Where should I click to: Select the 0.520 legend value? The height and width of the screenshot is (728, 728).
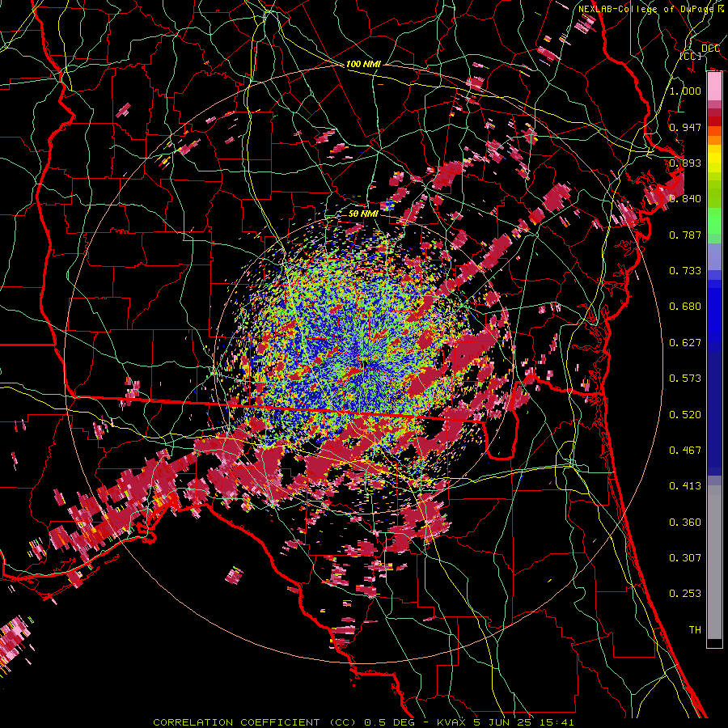[x=685, y=415]
